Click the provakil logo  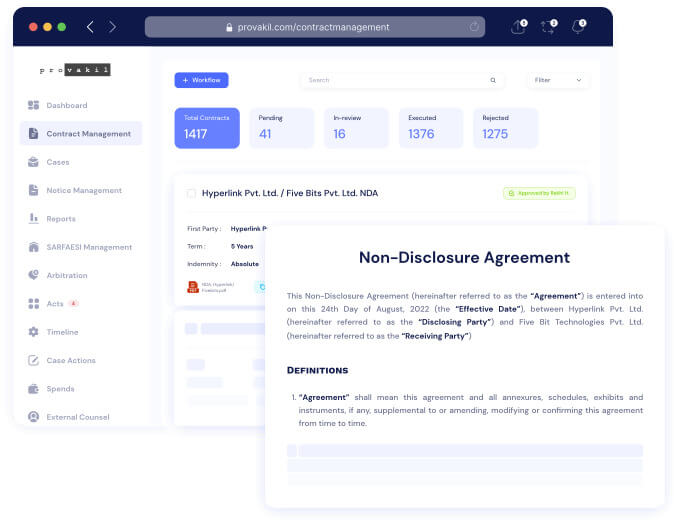click(x=75, y=70)
